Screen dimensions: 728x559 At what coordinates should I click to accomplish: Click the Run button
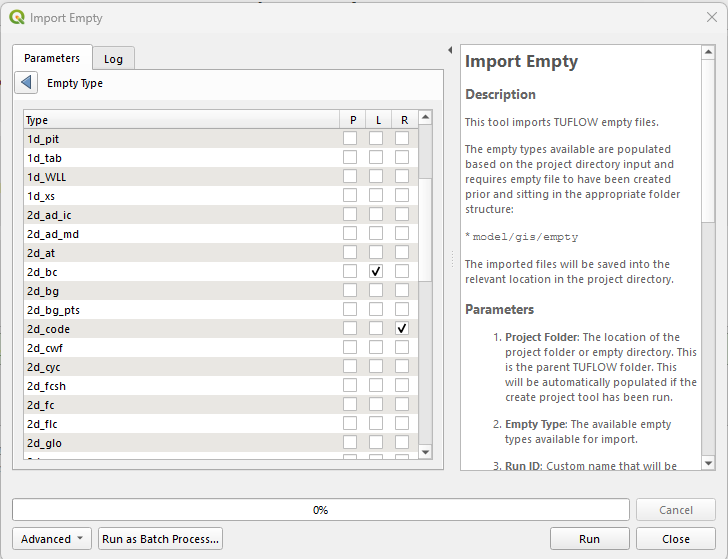(x=589, y=539)
